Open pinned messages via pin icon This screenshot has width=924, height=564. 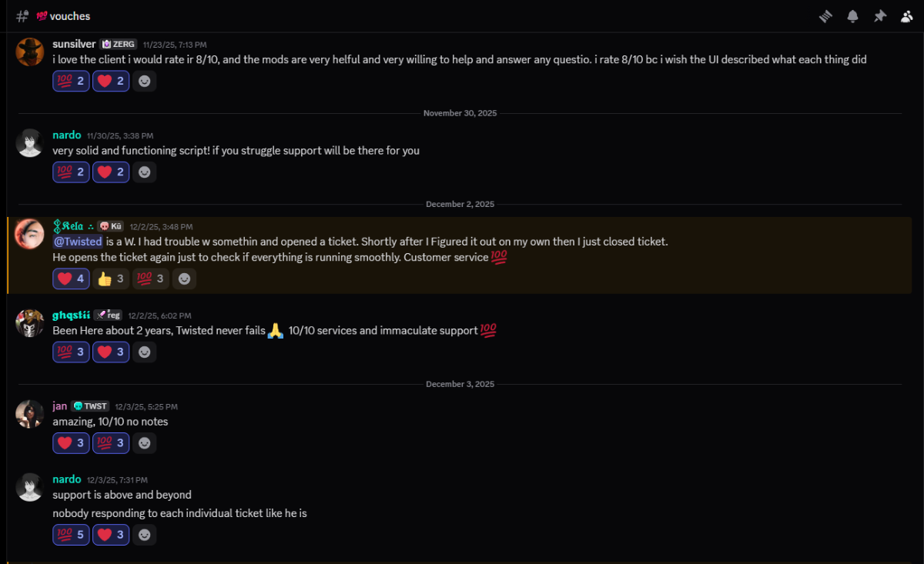point(880,16)
